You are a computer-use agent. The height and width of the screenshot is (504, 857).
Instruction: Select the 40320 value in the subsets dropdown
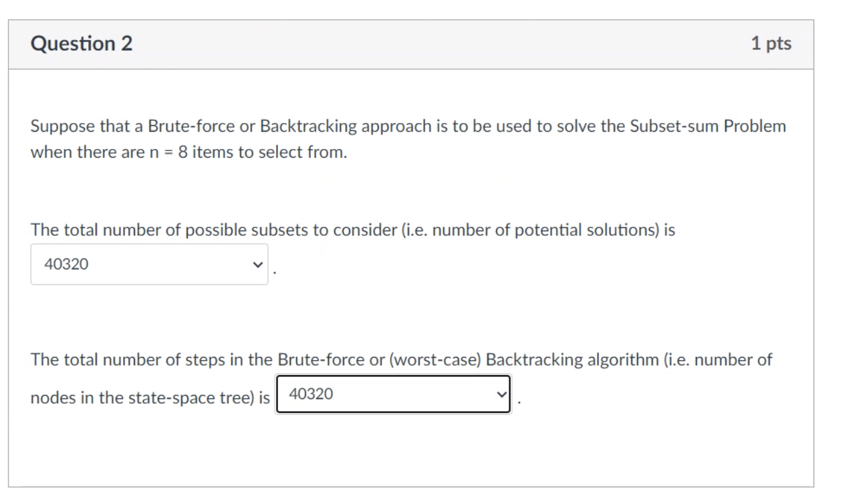[66, 265]
